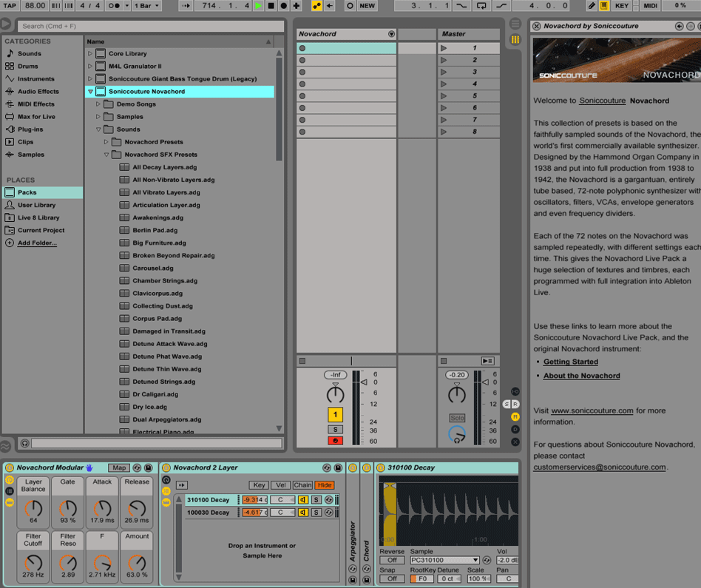Select the Instruments category
701x588 pixels.
point(35,78)
